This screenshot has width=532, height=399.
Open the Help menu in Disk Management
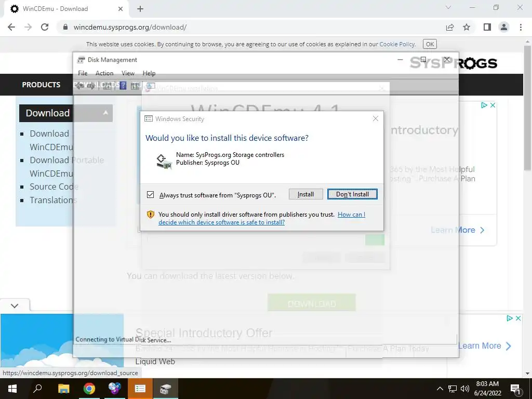pyautogui.click(x=149, y=73)
